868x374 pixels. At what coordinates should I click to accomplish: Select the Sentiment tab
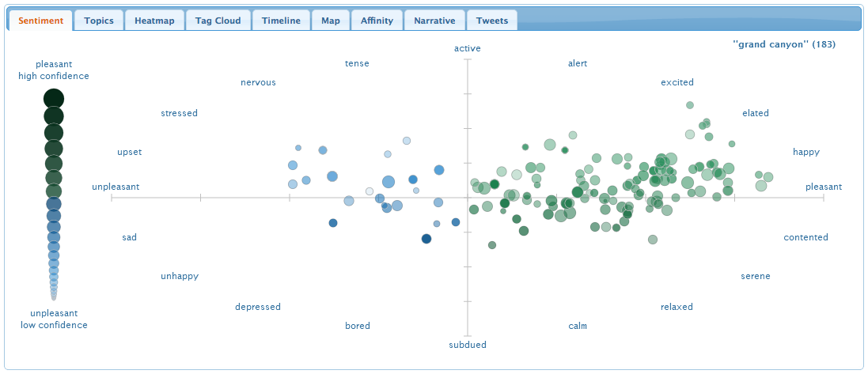click(40, 21)
